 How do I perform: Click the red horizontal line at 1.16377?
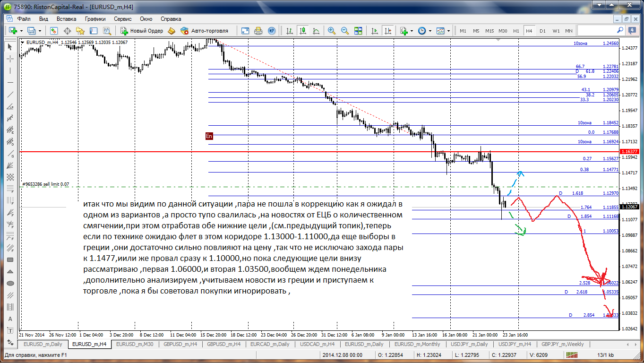click(283, 152)
